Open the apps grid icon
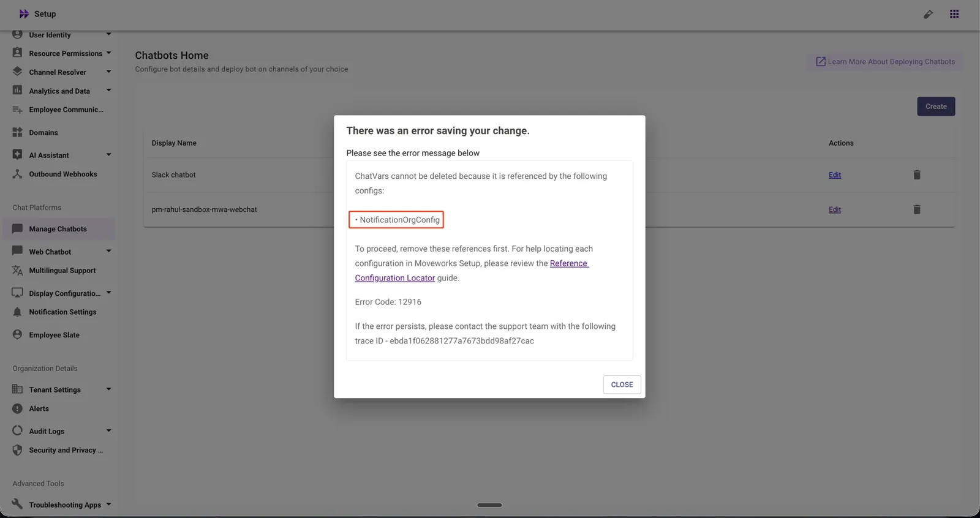The width and height of the screenshot is (980, 518). [954, 14]
